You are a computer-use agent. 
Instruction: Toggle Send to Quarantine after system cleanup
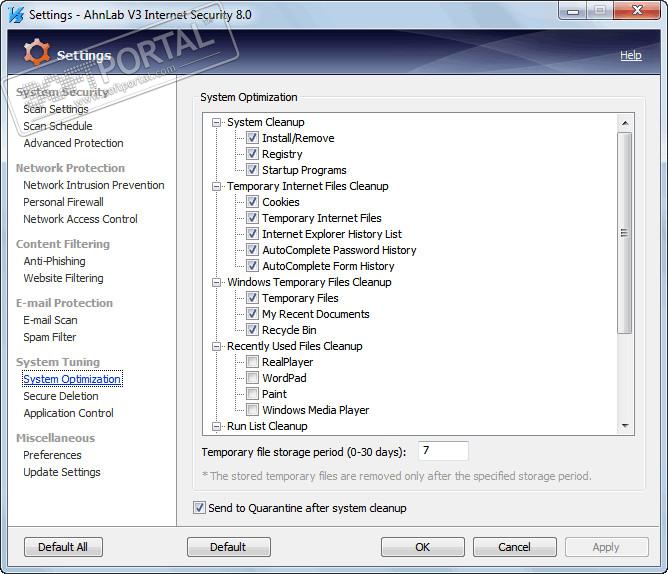click(199, 508)
